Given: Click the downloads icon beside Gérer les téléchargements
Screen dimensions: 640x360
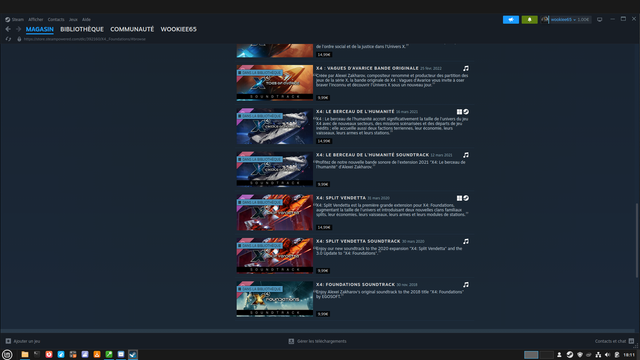Looking at the screenshot, I should click(291, 341).
